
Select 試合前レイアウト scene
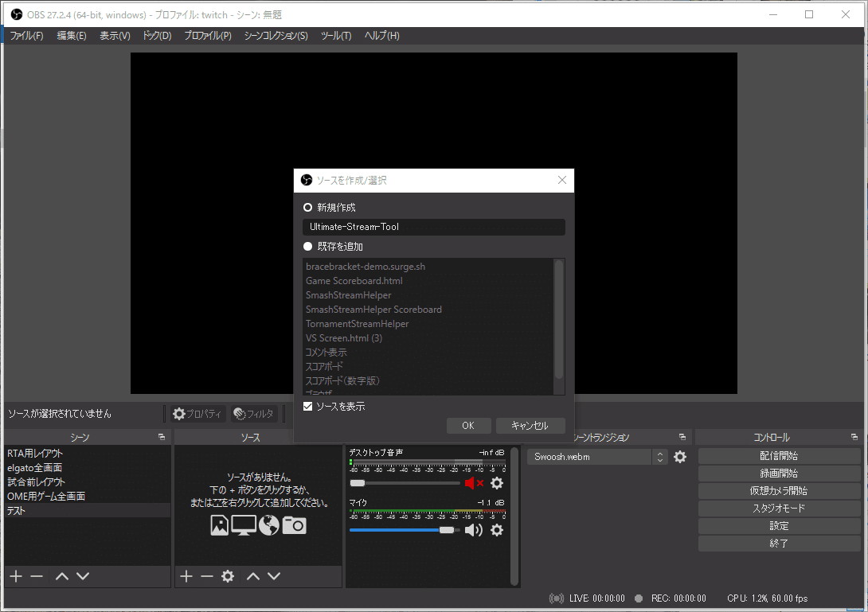(x=88, y=482)
